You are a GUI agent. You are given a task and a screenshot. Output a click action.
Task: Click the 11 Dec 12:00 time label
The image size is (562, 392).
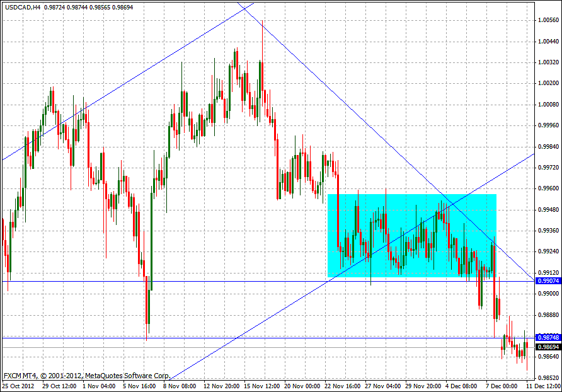point(544,385)
